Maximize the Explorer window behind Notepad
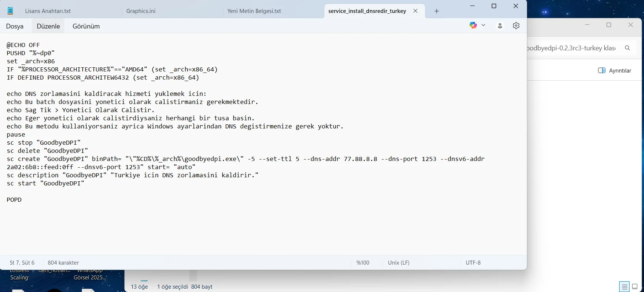 [x=609, y=25]
